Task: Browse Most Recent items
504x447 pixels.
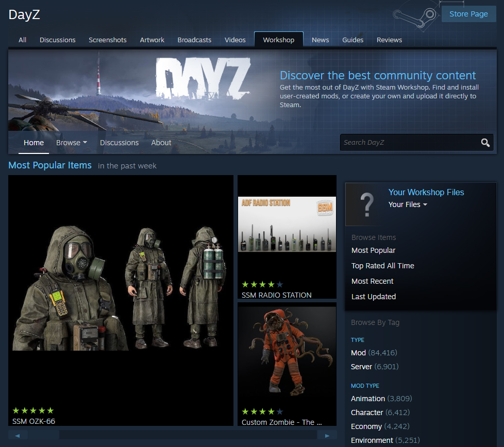Action: pyautogui.click(x=372, y=281)
